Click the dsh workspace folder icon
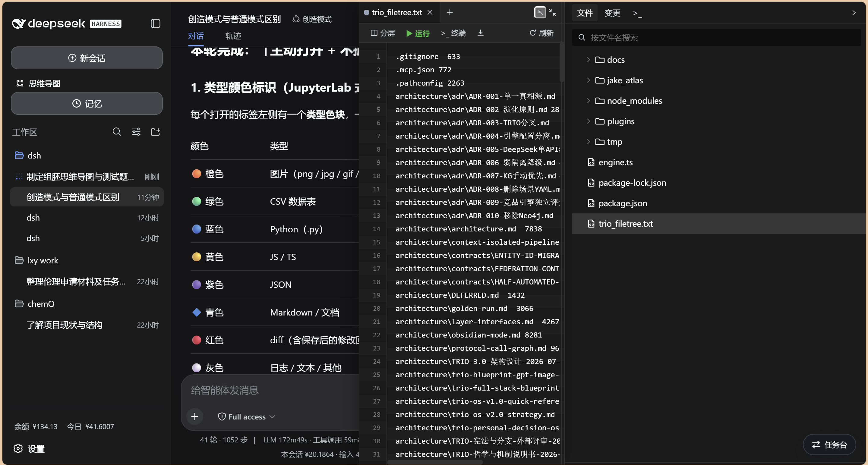This screenshot has height=465, width=868. (x=19, y=155)
